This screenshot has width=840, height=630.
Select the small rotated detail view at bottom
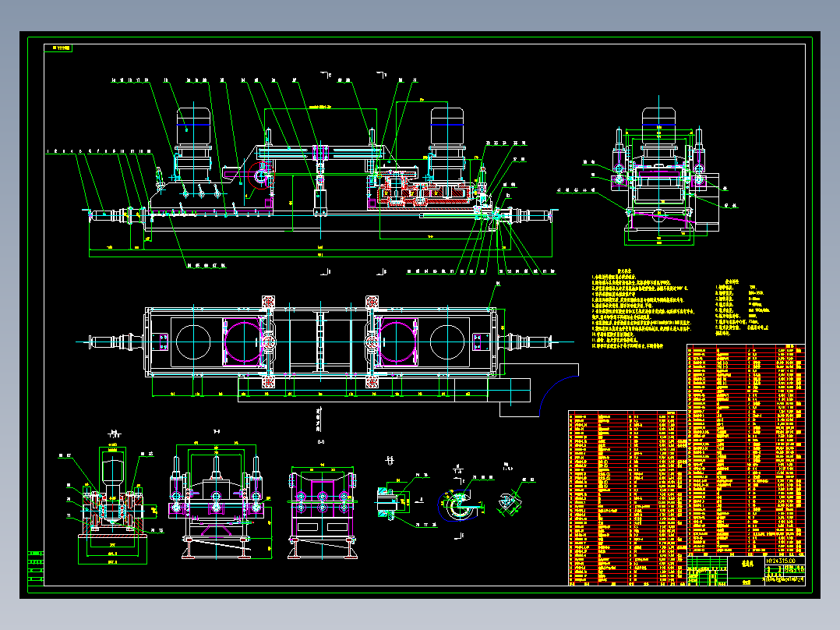click(509, 502)
